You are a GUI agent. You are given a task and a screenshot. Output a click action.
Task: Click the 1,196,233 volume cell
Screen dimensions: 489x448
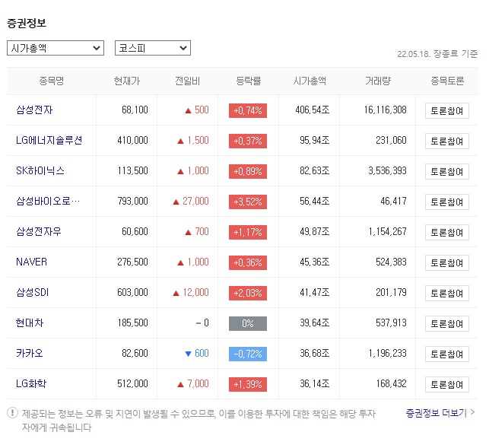[387, 353]
